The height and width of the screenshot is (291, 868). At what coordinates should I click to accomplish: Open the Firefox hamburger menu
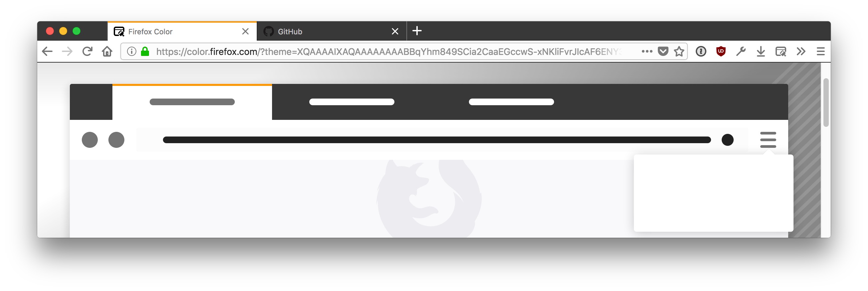(x=820, y=52)
